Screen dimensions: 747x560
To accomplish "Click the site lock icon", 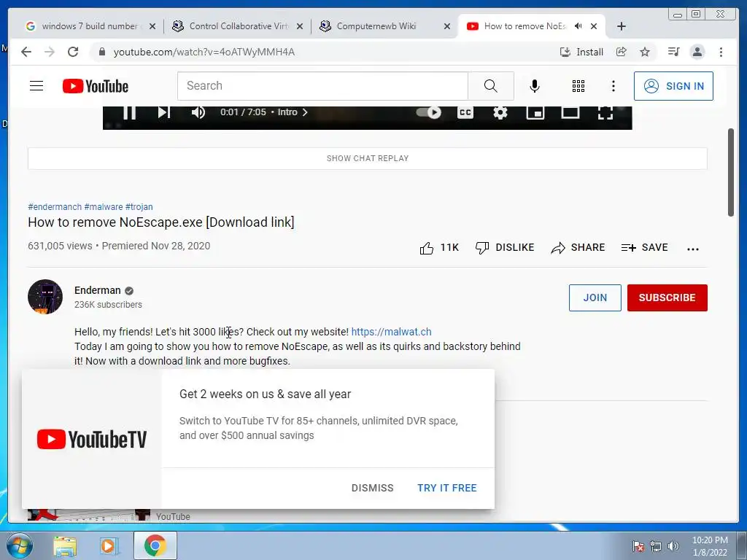I will pos(101,52).
